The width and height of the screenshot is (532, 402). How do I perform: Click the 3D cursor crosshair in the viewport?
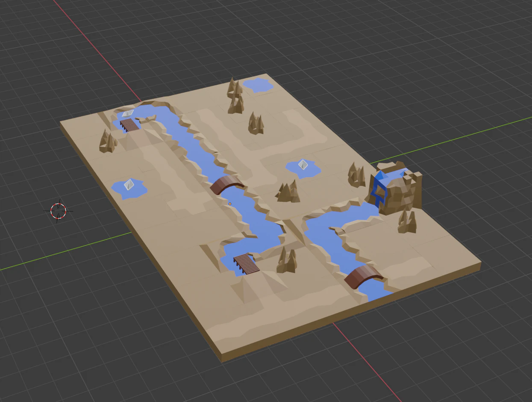(59, 210)
